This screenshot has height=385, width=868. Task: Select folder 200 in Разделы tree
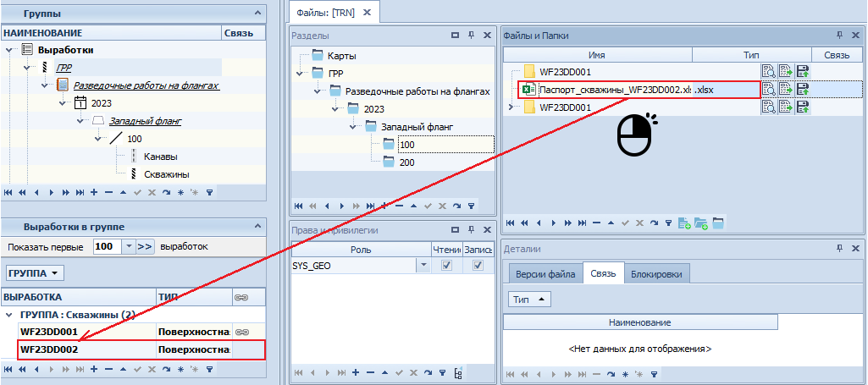406,162
